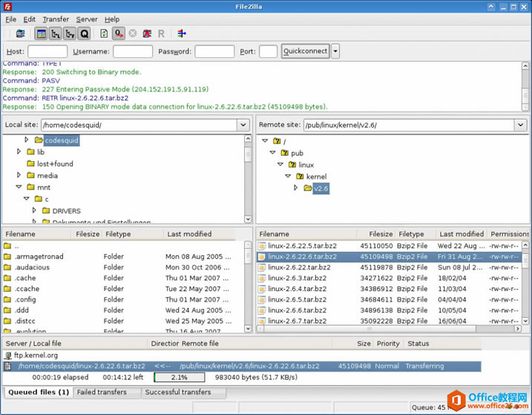
Task: Click the Username input field
Action: pyautogui.click(x=133, y=52)
